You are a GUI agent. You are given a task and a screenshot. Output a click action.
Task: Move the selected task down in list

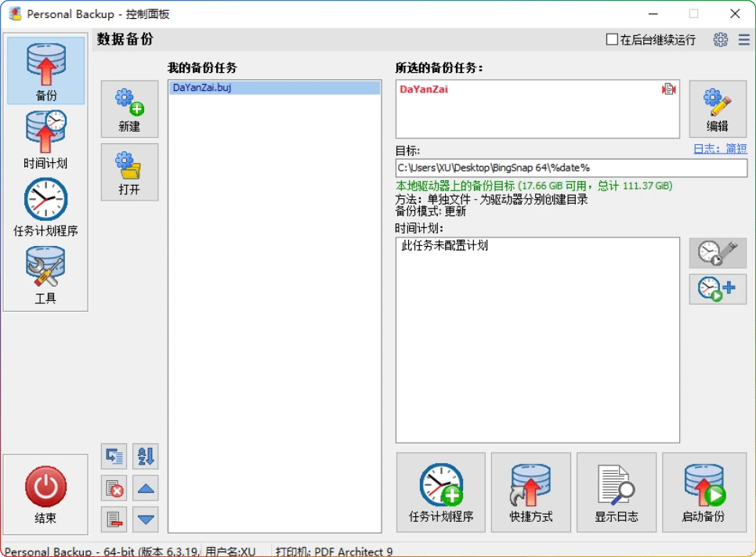click(146, 519)
